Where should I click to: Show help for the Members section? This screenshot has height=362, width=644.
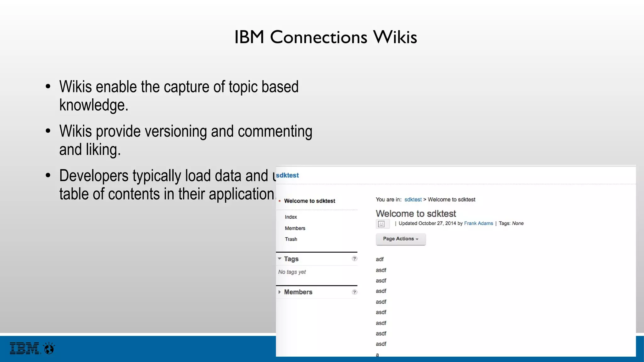(354, 292)
